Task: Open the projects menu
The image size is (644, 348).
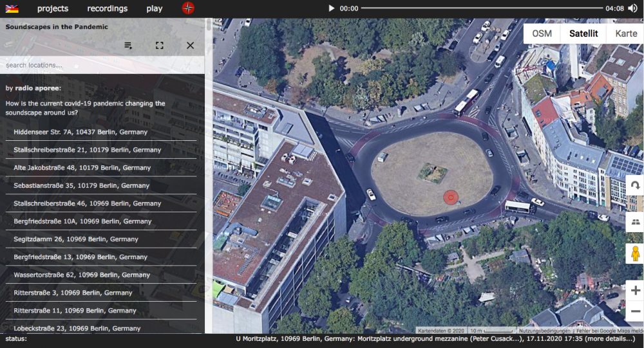Action: pyautogui.click(x=53, y=8)
